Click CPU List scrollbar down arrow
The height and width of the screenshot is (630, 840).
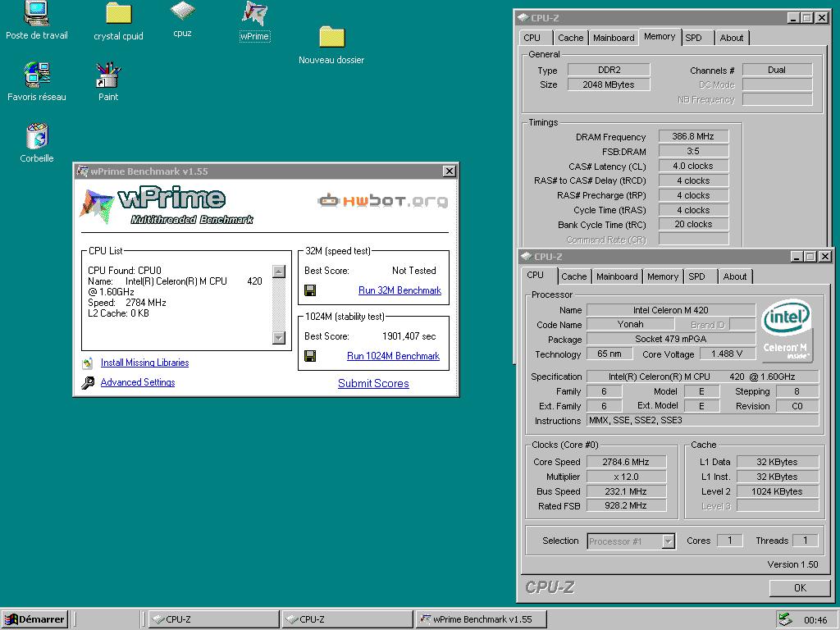click(x=279, y=337)
